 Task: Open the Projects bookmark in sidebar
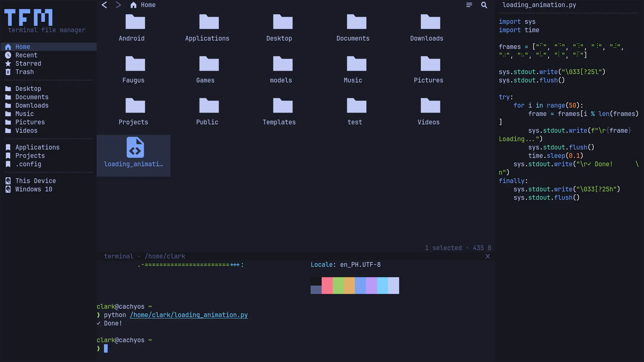49,156
